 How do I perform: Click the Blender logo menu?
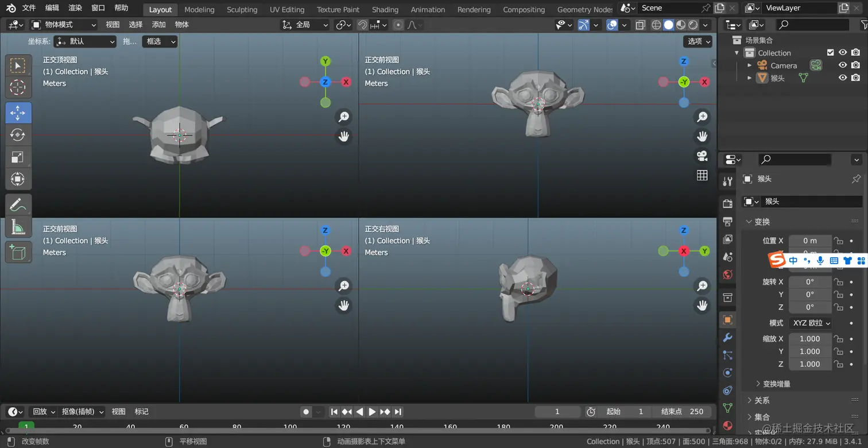point(11,8)
